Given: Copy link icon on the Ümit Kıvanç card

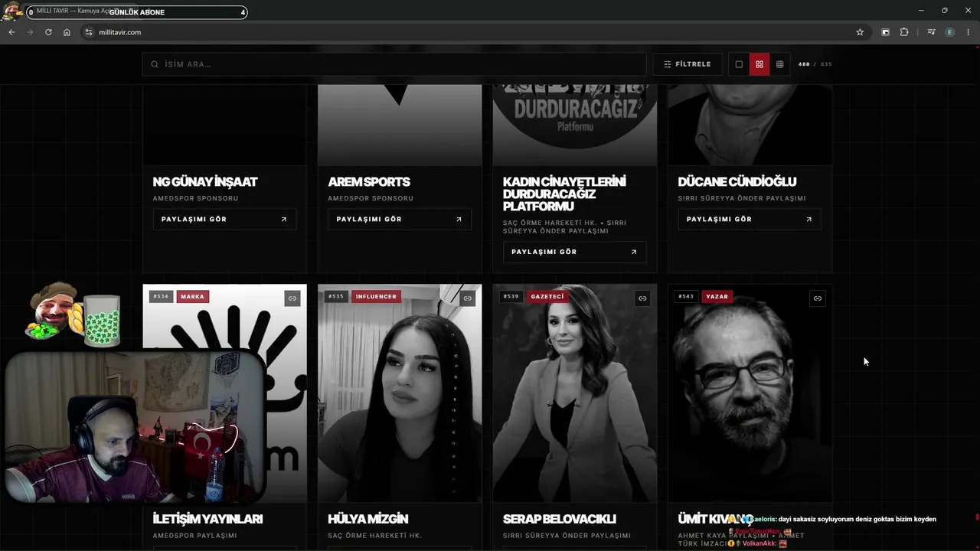Looking at the screenshot, I should click(x=817, y=298).
